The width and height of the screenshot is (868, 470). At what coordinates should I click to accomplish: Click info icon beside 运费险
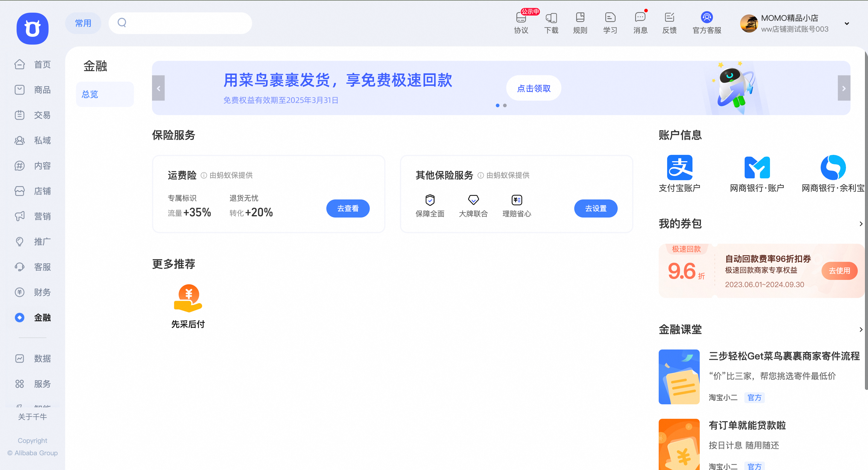click(x=204, y=175)
